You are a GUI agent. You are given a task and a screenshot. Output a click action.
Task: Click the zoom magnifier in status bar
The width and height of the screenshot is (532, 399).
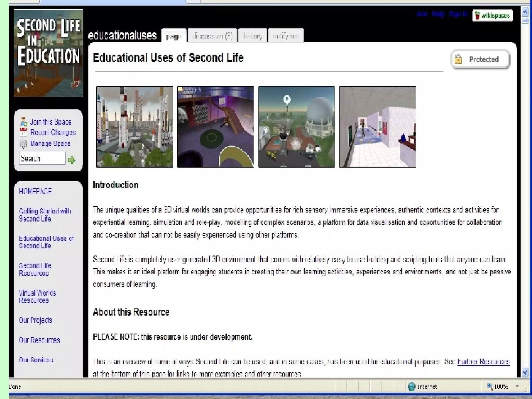pos(489,387)
